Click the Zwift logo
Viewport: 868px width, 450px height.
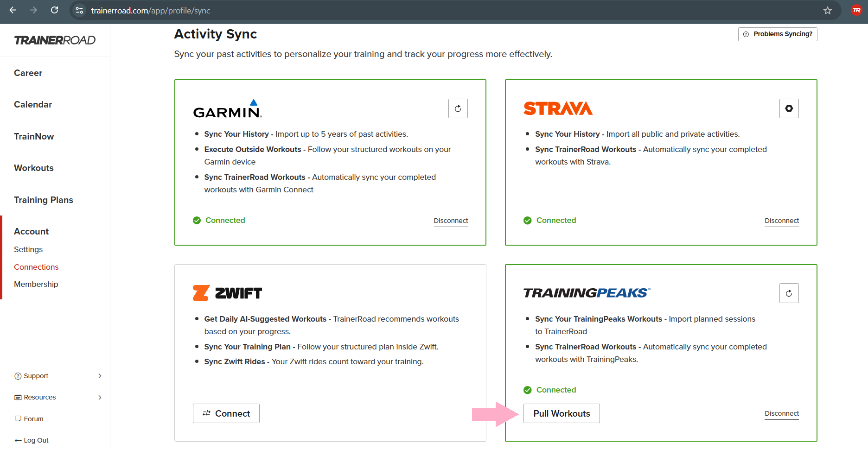(227, 293)
